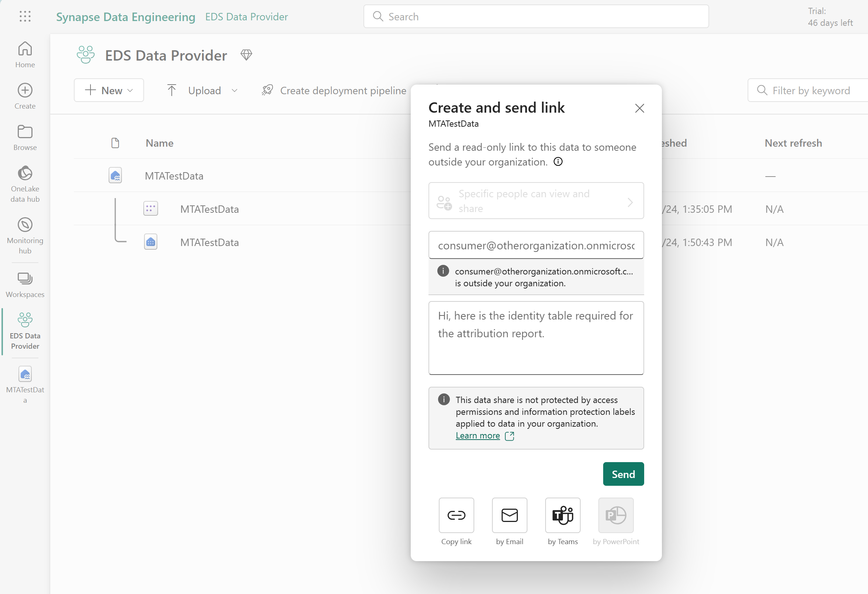Click the EDS Data Provider workspace people icon
This screenshot has height=594, width=868.
(86, 55)
